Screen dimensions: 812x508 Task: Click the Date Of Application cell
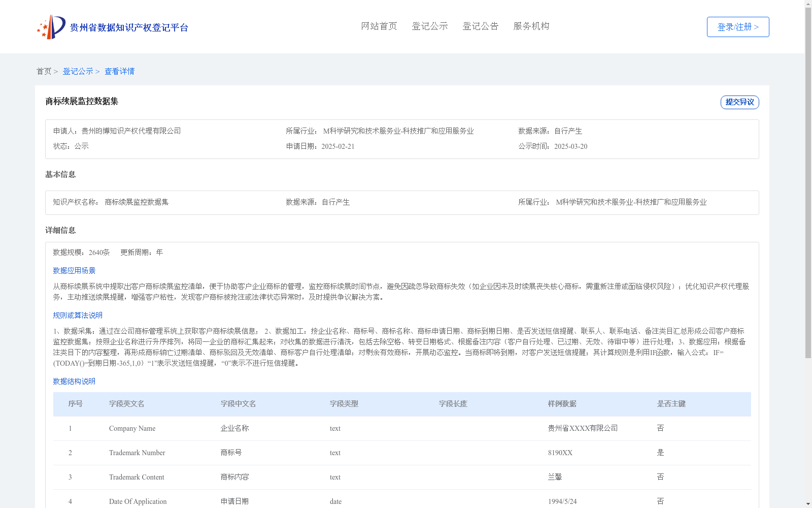[x=138, y=501]
